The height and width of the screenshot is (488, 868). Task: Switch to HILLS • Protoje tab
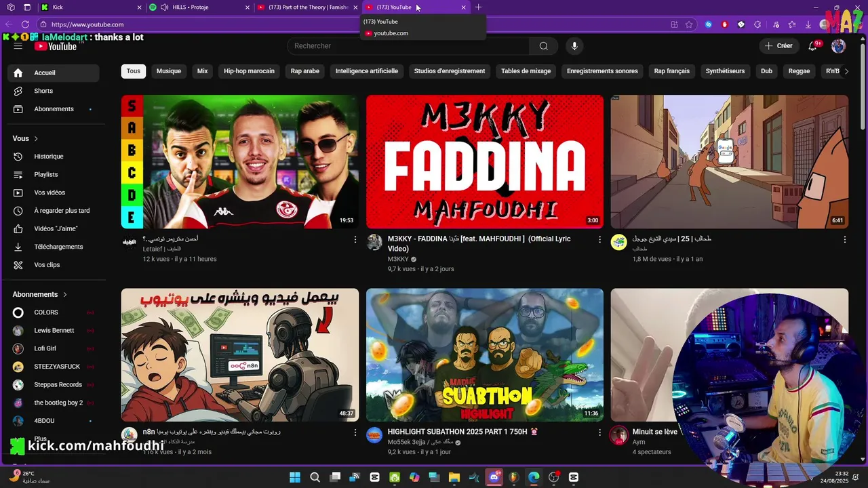click(199, 7)
